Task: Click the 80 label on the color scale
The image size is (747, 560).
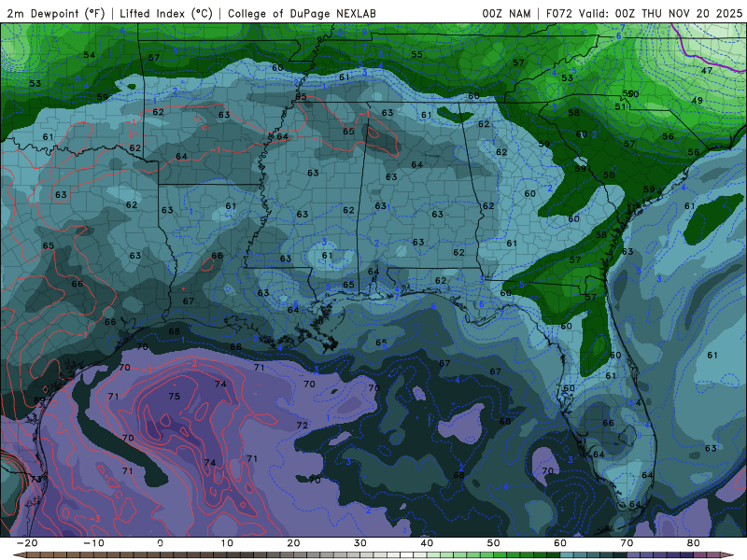Action: click(694, 543)
